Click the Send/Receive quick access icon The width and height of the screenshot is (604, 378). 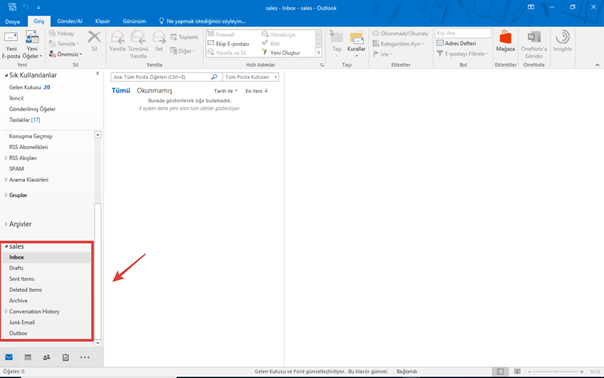coord(12,7)
